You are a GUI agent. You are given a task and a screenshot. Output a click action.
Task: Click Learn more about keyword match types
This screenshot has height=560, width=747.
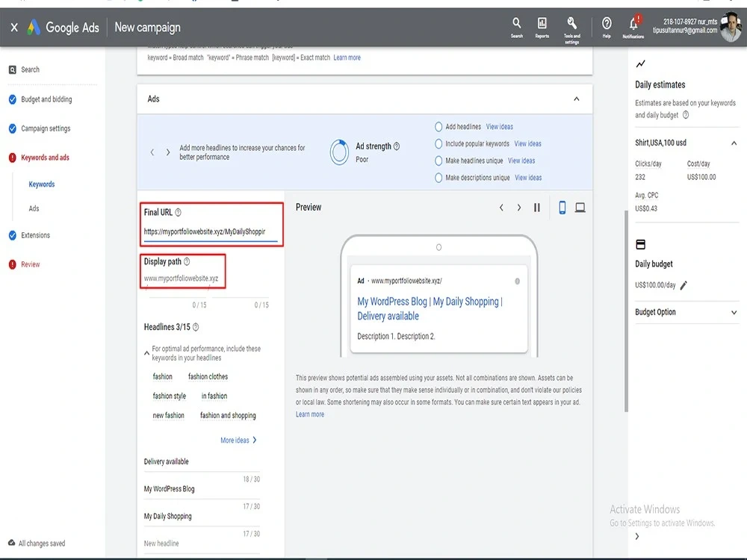347,57
